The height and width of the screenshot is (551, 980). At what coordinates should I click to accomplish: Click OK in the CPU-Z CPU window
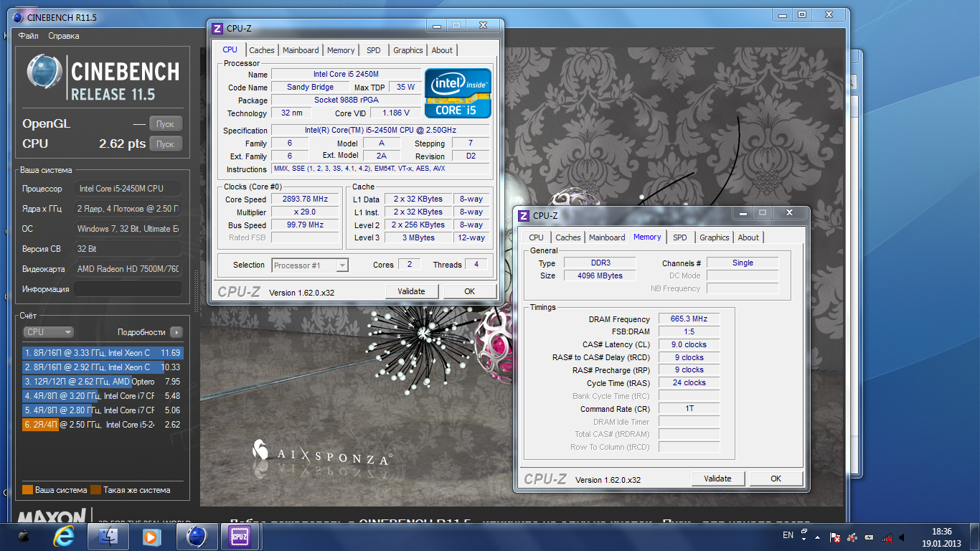coord(469,291)
